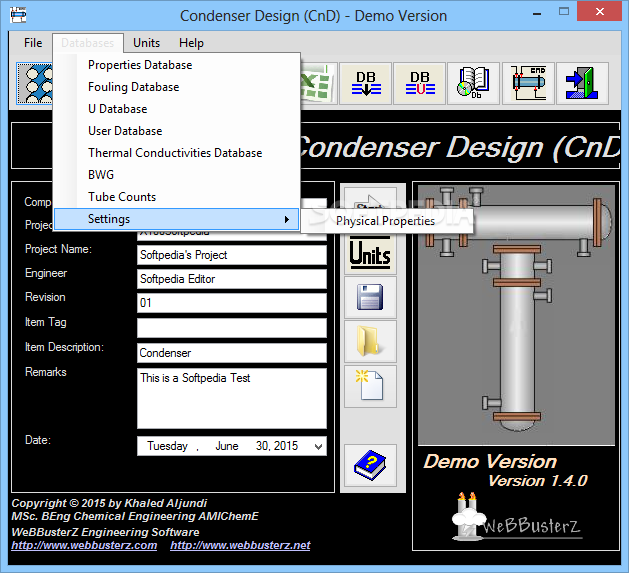Viewport: 629px width, 573px height.
Task: Close the open Databases menu
Action: (x=87, y=43)
